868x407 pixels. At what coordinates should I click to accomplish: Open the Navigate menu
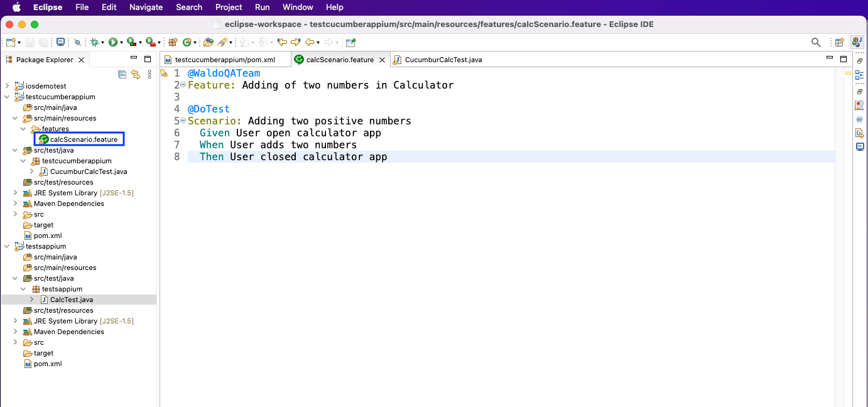pos(146,7)
